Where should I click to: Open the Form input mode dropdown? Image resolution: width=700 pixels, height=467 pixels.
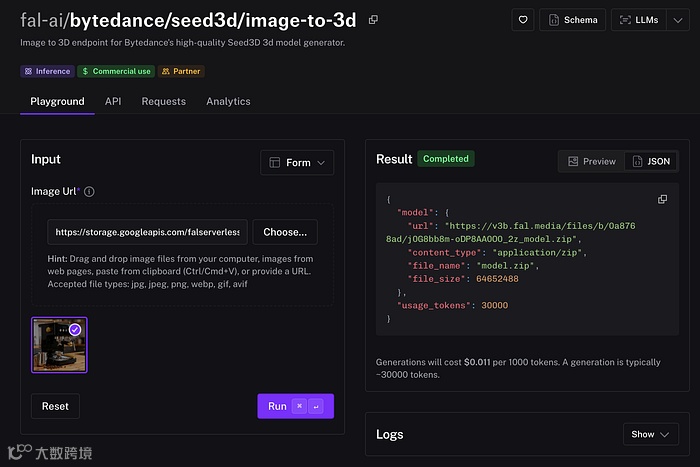click(x=297, y=163)
